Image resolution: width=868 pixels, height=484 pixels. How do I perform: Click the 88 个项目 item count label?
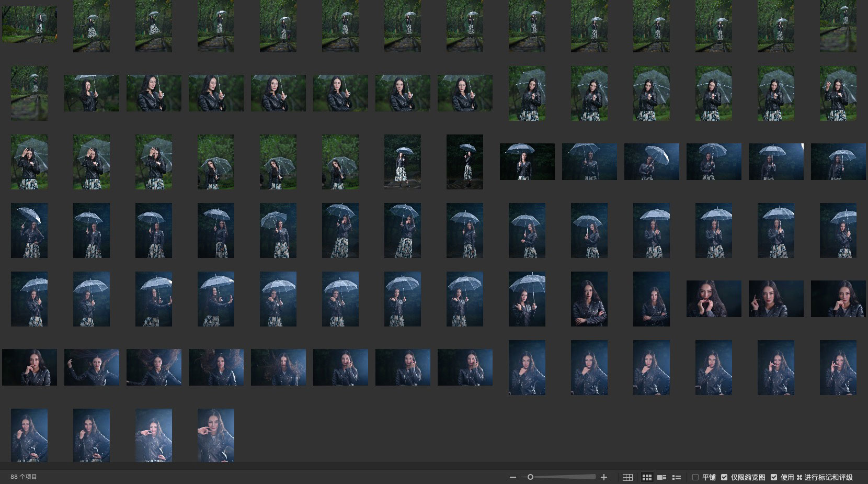point(24,477)
